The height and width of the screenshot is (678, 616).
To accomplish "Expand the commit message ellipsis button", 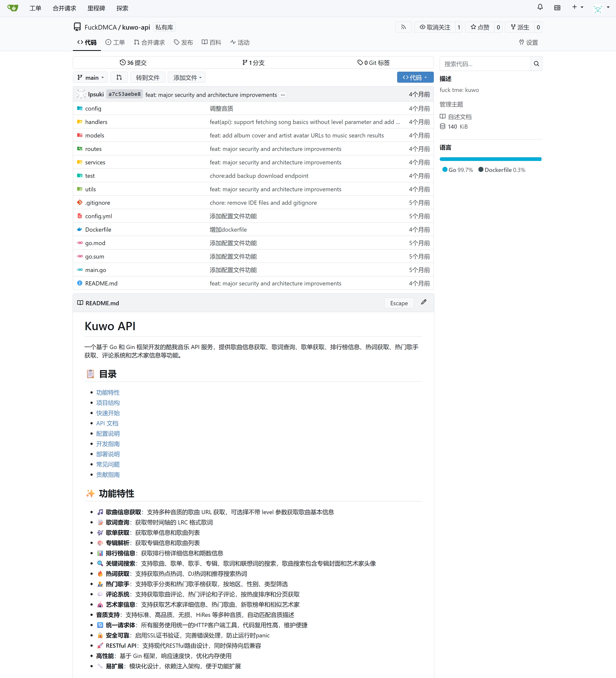I will tap(283, 95).
